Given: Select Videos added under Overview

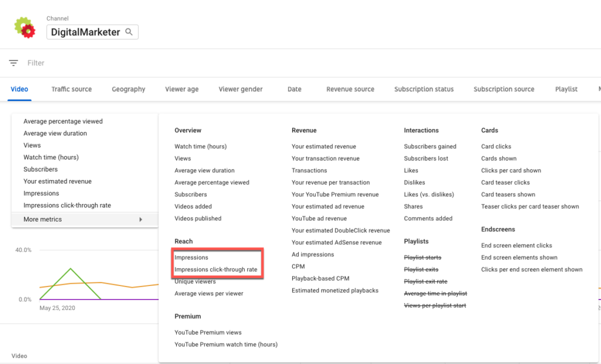Looking at the screenshot, I should [193, 207].
